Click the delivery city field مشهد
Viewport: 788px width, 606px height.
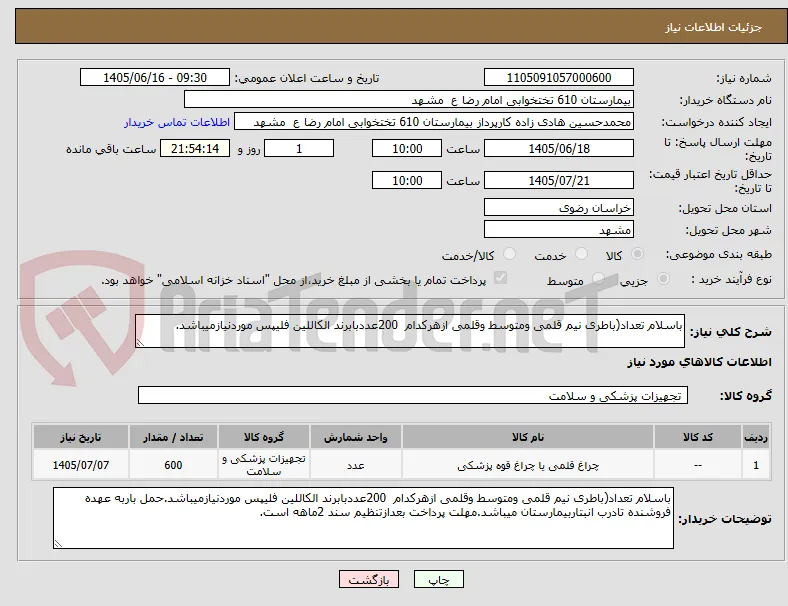click(x=558, y=230)
